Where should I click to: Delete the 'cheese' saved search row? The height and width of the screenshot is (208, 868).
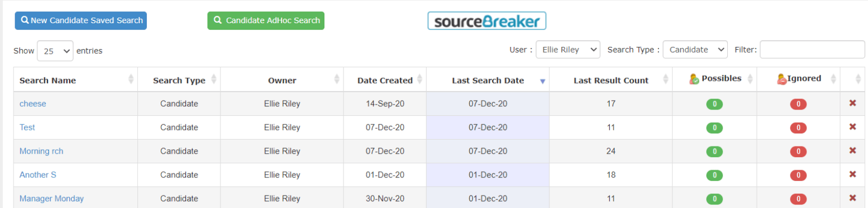tap(853, 103)
